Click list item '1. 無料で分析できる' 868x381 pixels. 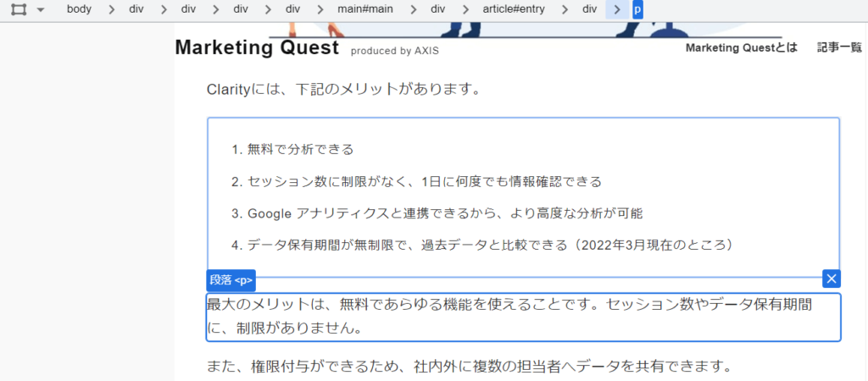[x=292, y=149]
